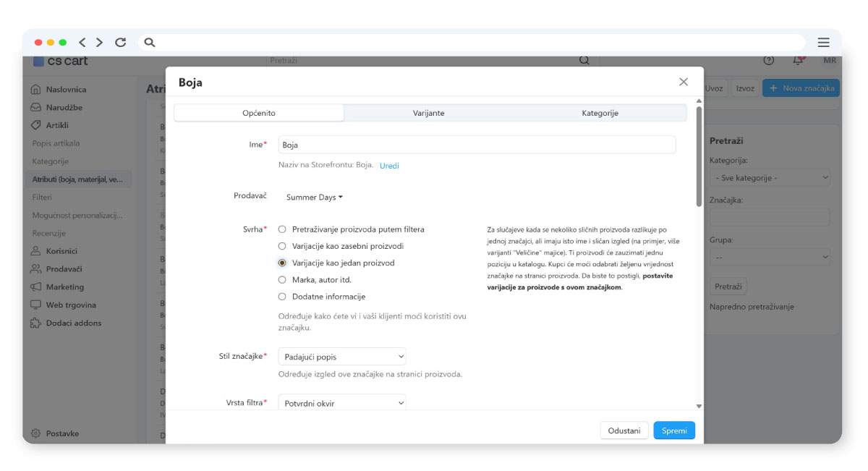Image resolution: width=868 pixels, height=471 pixels.
Task: Switch to the Varijante tab
Action: 428,113
